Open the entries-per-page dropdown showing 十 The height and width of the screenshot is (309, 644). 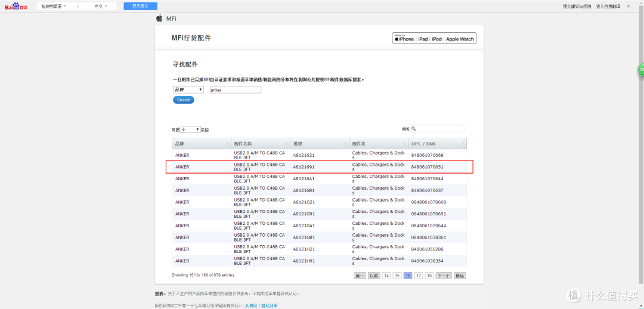point(190,129)
